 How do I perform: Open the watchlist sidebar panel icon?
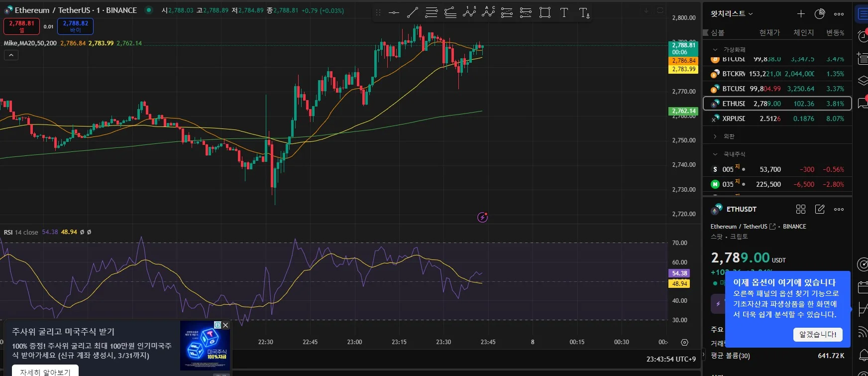click(x=863, y=14)
